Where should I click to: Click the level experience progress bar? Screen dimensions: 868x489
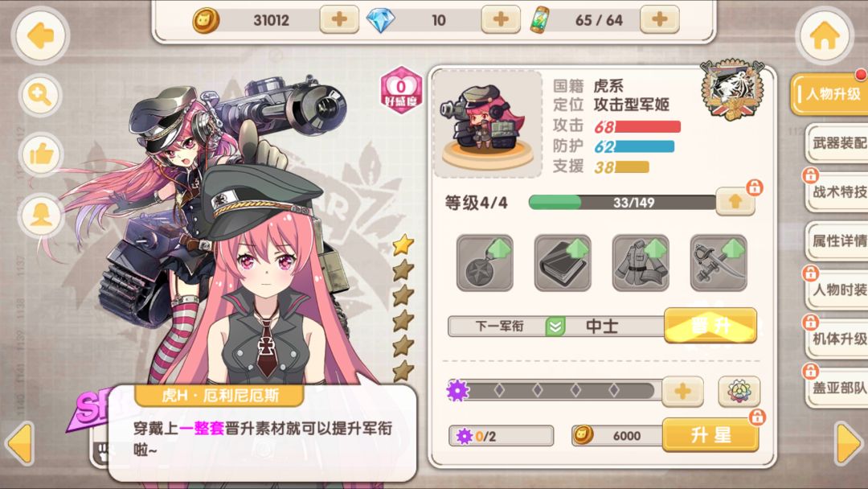622,202
